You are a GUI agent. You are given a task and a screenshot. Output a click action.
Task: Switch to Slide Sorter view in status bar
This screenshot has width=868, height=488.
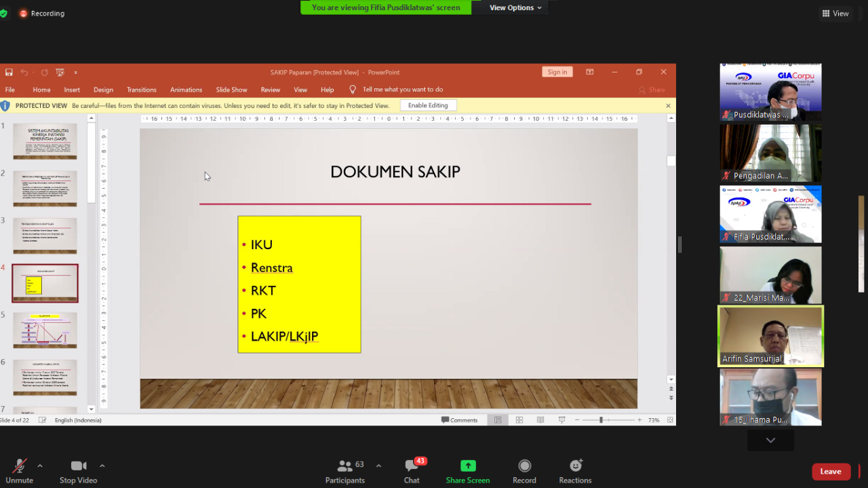point(519,419)
